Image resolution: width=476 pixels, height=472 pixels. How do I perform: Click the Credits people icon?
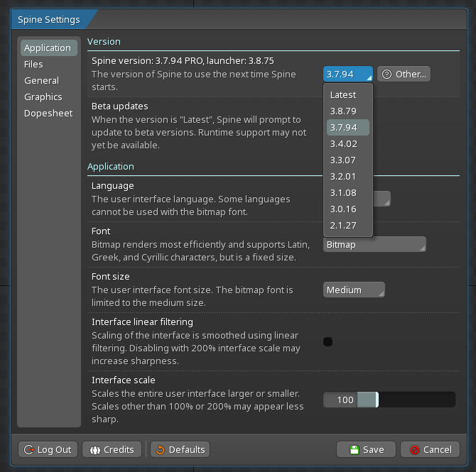tap(95, 450)
